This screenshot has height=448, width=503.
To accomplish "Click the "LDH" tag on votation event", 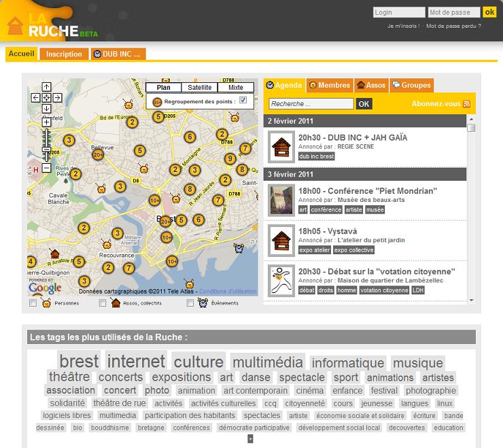I will 417,290.
